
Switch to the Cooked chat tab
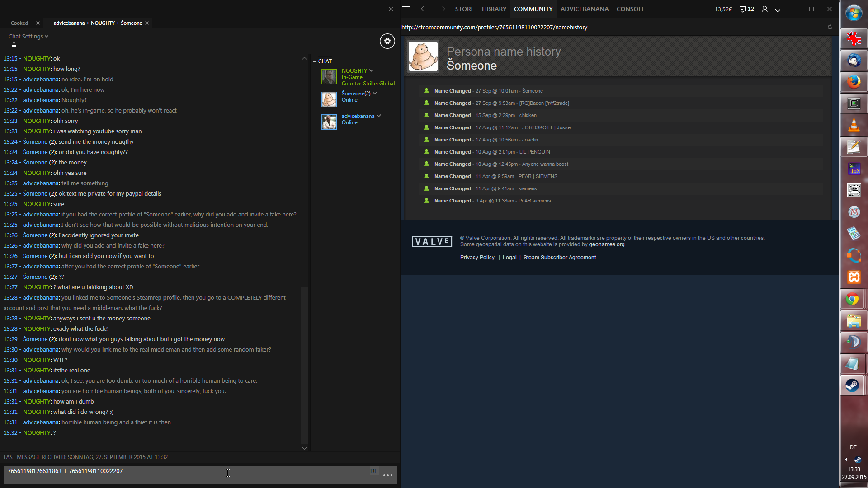click(x=19, y=23)
